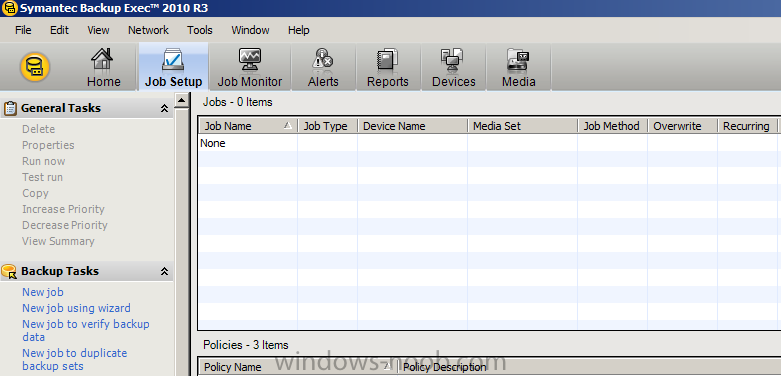Open the Reports view
Image resolution: width=781 pixels, height=376 pixels.
coord(388,67)
